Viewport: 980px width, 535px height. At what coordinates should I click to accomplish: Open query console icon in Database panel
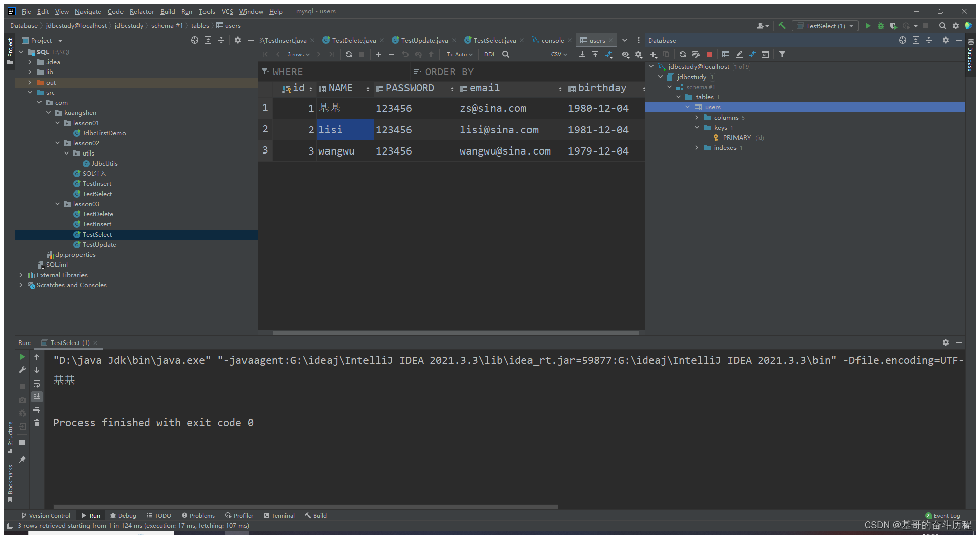[765, 54]
